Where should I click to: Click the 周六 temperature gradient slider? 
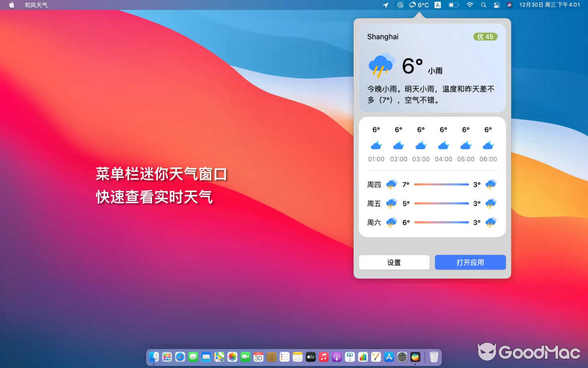(441, 222)
